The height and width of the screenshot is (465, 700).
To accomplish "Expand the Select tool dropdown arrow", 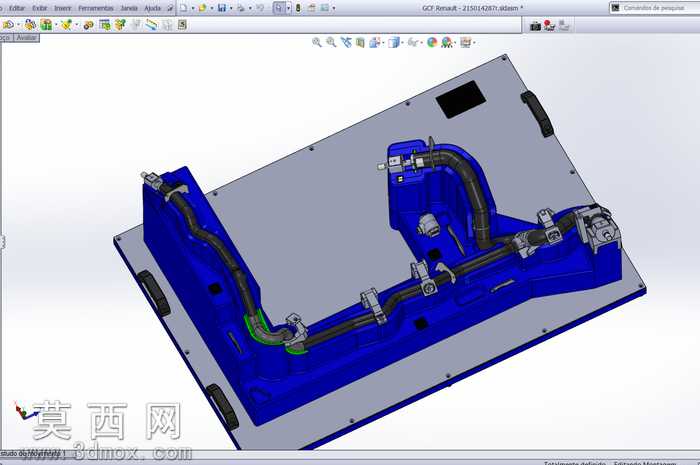I will tap(288, 8).
